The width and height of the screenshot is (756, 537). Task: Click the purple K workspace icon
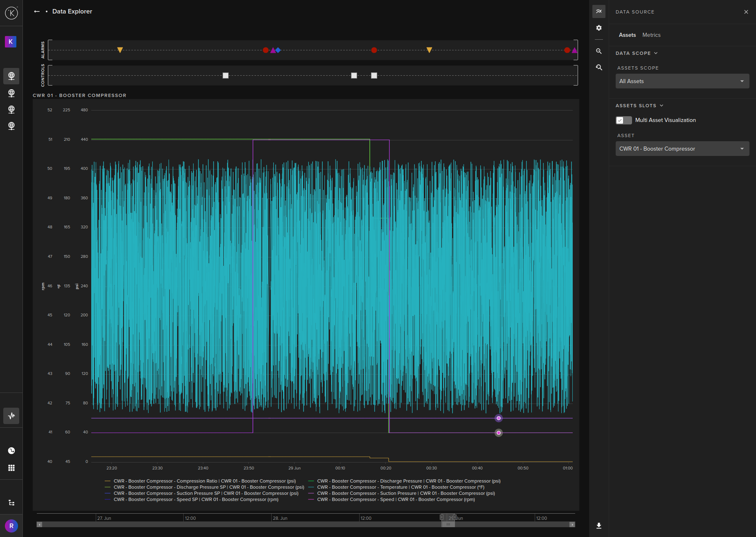tap(11, 42)
